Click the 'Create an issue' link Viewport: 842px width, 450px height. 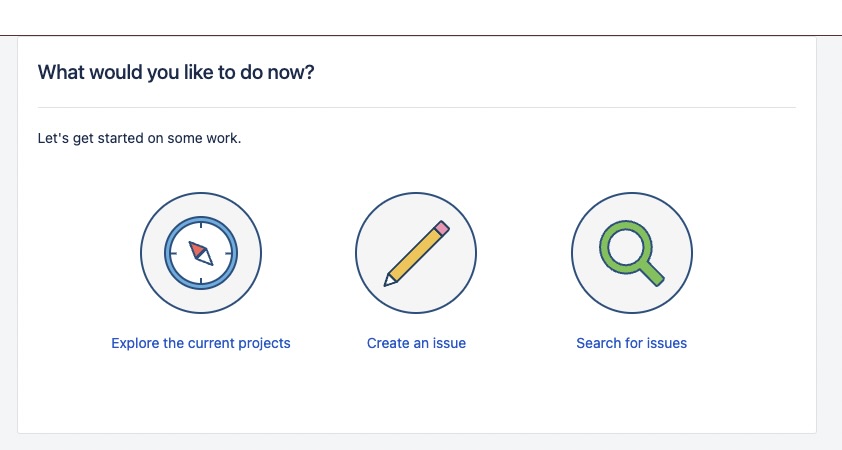(x=416, y=343)
